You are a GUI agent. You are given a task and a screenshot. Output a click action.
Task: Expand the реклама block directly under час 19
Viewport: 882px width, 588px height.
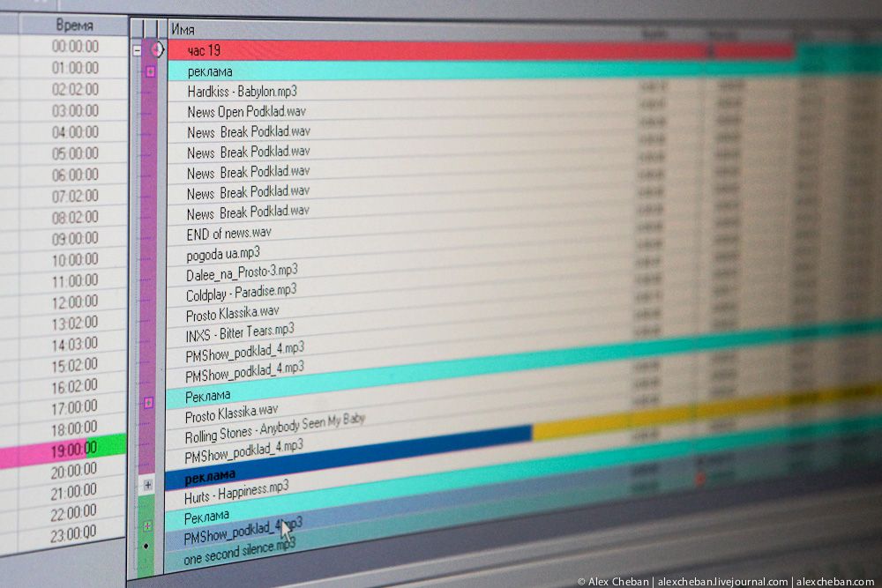click(150, 71)
